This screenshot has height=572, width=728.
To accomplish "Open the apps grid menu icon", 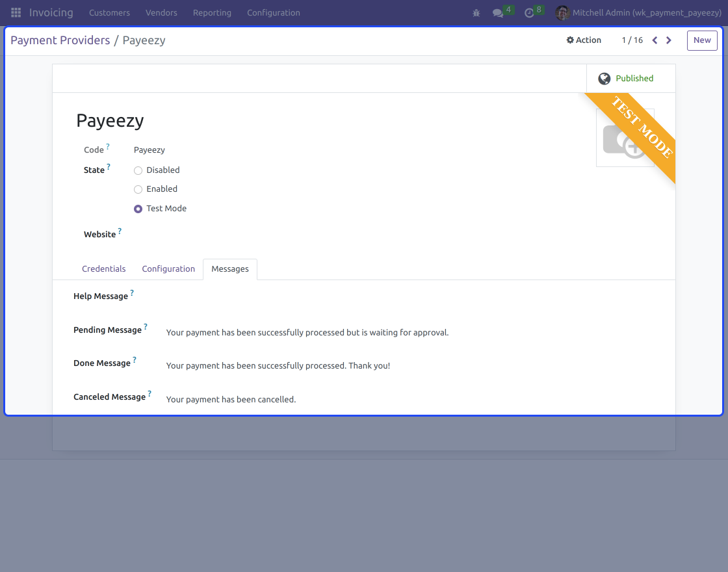I will 16,12.
